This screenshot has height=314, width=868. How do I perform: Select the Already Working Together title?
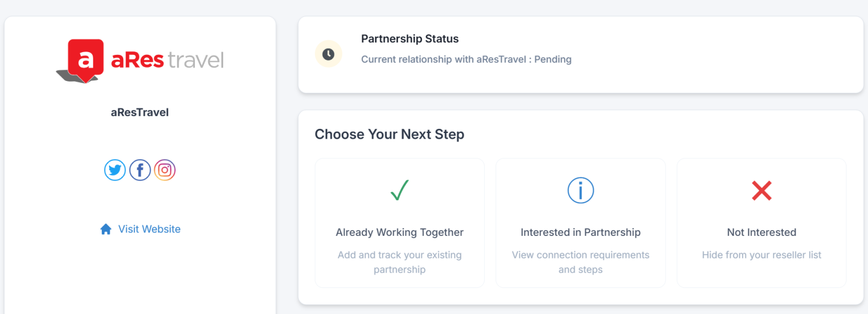(400, 233)
